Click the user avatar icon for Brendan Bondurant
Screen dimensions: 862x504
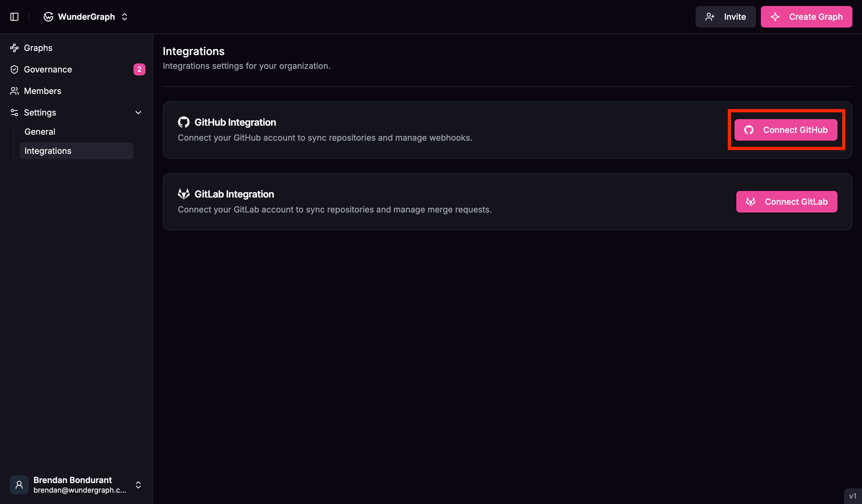point(19,485)
